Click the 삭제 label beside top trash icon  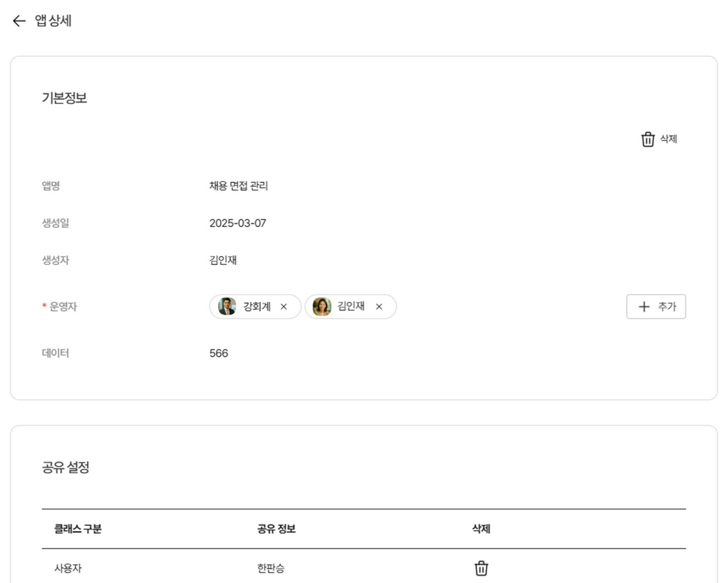(x=668, y=139)
